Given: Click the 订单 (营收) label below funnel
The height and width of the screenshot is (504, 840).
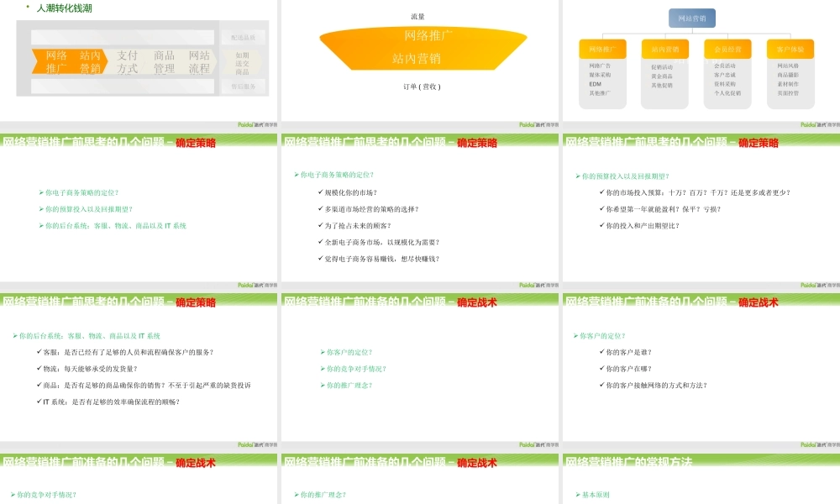Looking at the screenshot, I should pyautogui.click(x=422, y=87).
